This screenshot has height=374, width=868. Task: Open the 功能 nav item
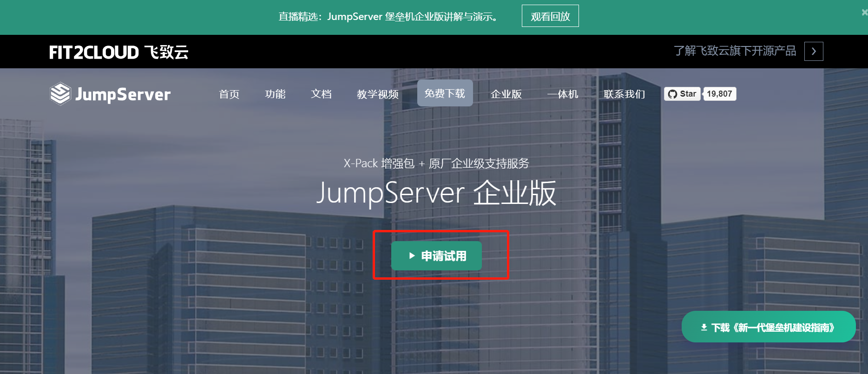(275, 94)
